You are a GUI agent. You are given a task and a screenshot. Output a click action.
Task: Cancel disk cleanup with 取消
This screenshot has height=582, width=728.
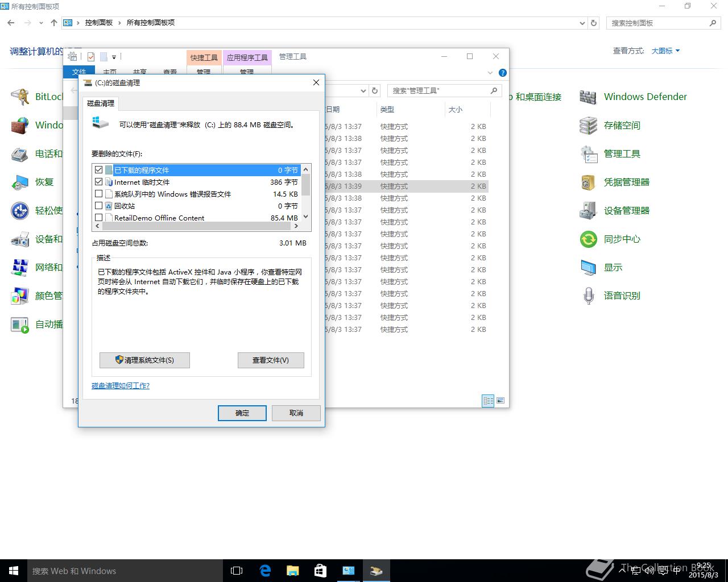click(296, 413)
